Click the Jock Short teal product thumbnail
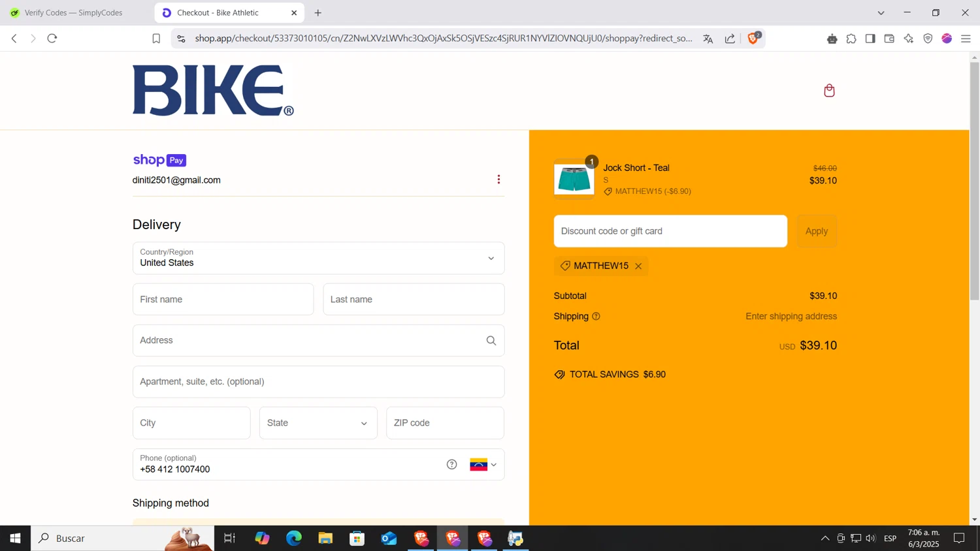 [x=574, y=179]
